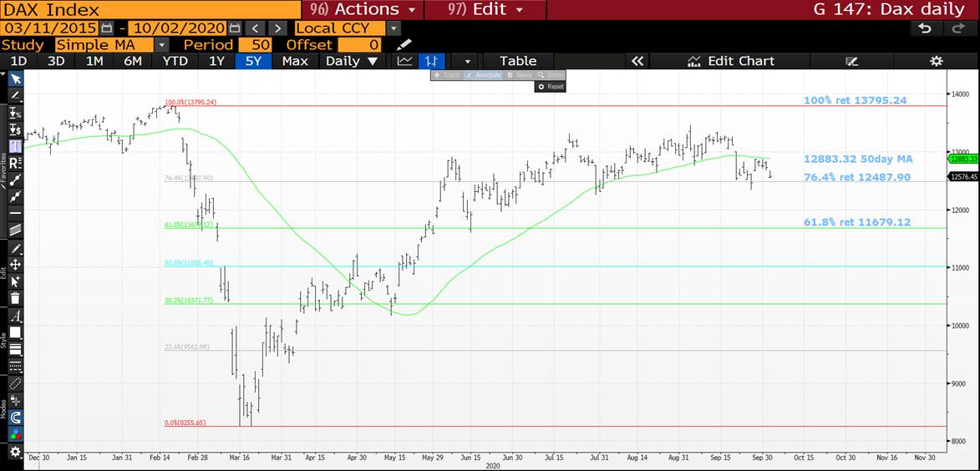Select the 1D time range
980x471 pixels.
pyautogui.click(x=18, y=61)
